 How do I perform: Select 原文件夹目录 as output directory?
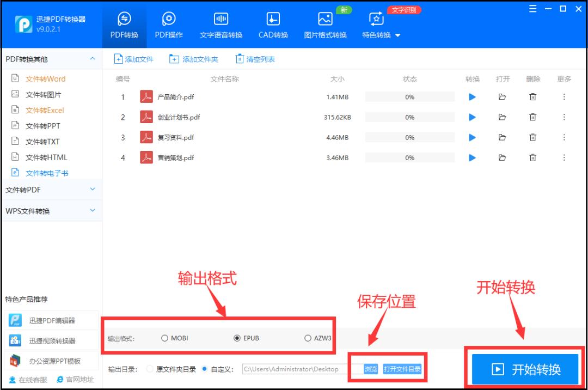[x=148, y=368]
